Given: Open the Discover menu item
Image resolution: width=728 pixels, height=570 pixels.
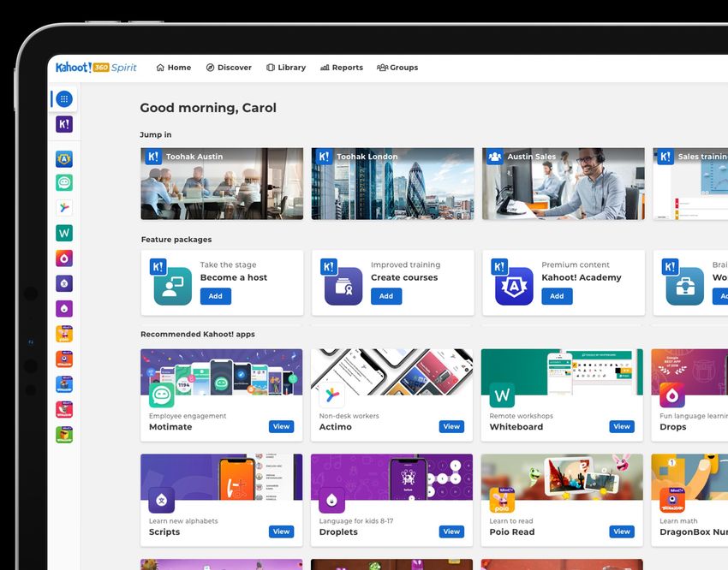Looking at the screenshot, I should pyautogui.click(x=229, y=68).
